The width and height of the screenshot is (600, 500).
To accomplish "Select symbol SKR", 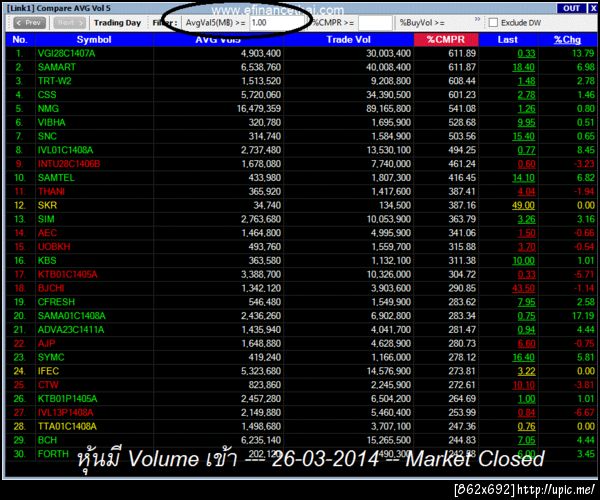I will pos(47,205).
